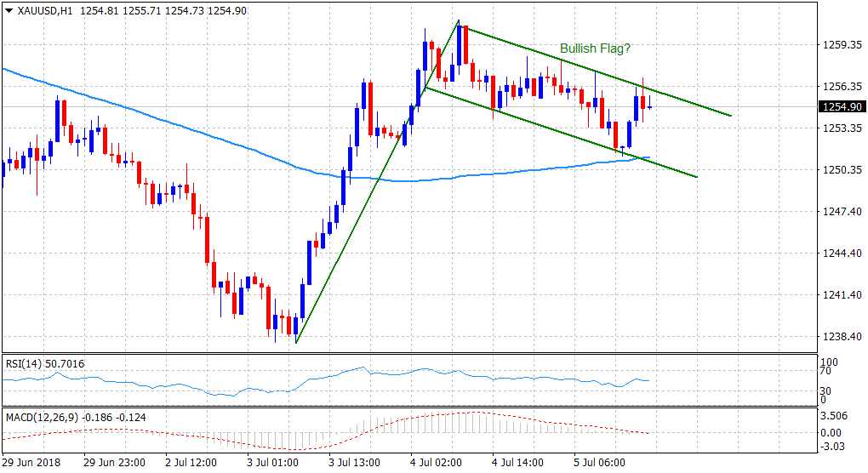Select the 1247.40 price axis label

[x=841, y=211]
